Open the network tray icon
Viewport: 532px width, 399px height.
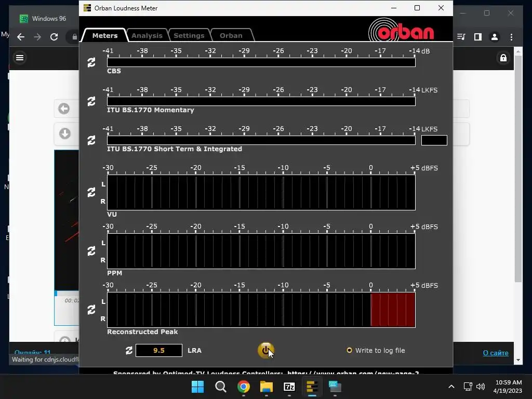point(468,387)
